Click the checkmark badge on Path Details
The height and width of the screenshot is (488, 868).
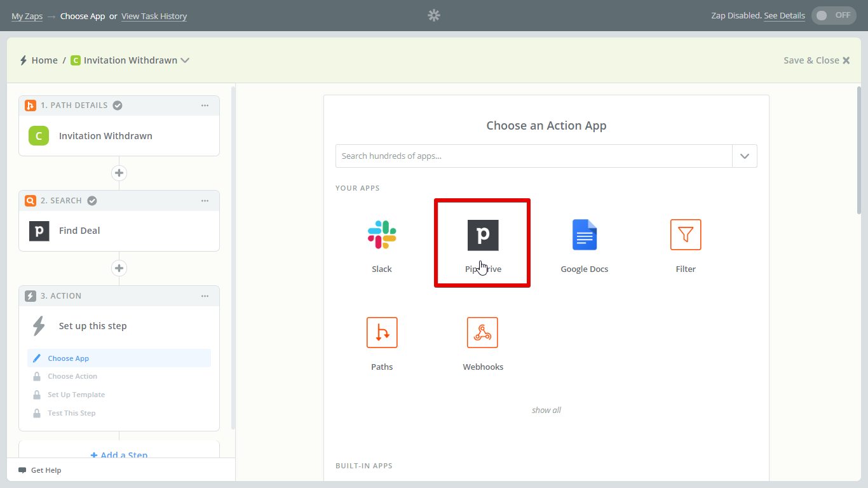tap(118, 105)
